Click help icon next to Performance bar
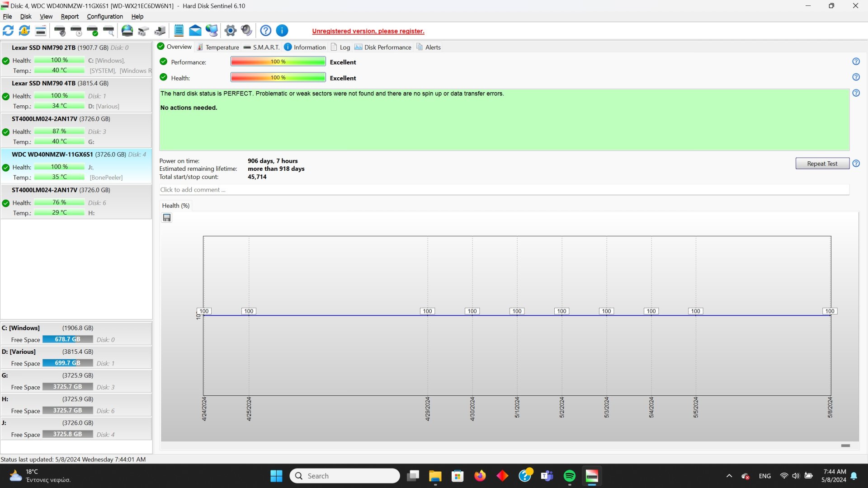Viewport: 868px width, 488px height. pos(856,61)
